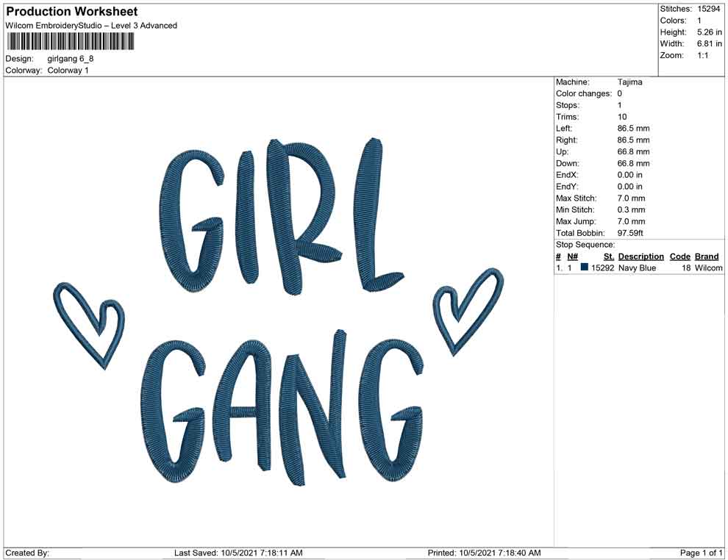The height and width of the screenshot is (560, 728).
Task: Click the Page 1 of 1 footer text
Action: point(702,553)
